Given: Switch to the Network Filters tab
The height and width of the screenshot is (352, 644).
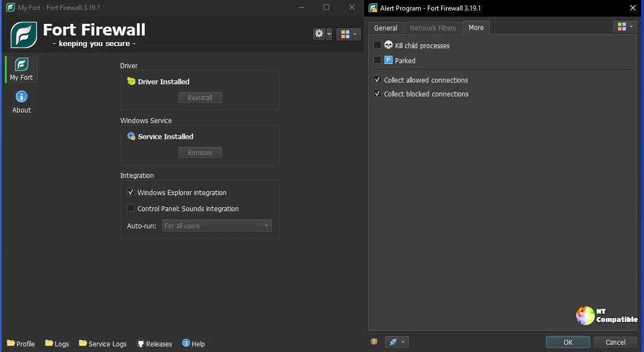Looking at the screenshot, I should coord(432,28).
